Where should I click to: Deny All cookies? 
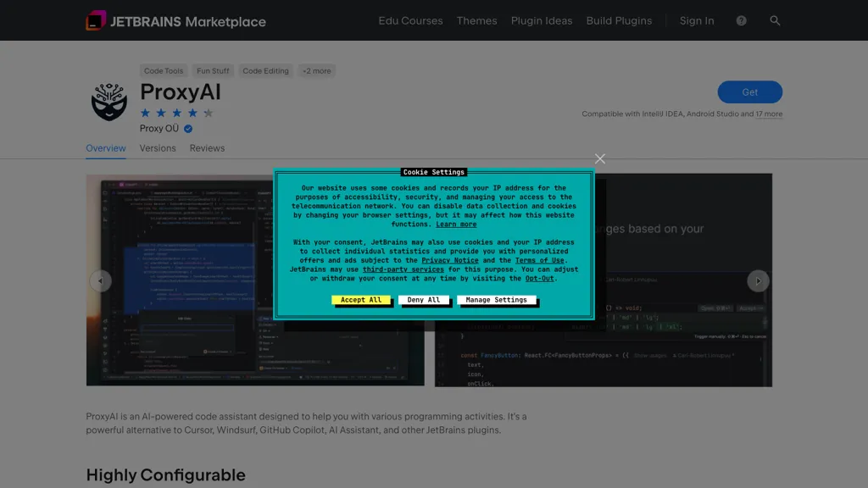pyautogui.click(x=425, y=300)
